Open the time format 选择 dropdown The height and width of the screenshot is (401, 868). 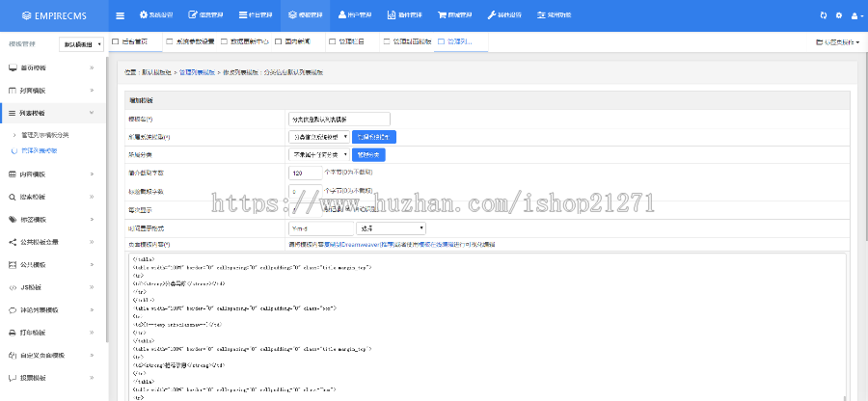coord(391,227)
